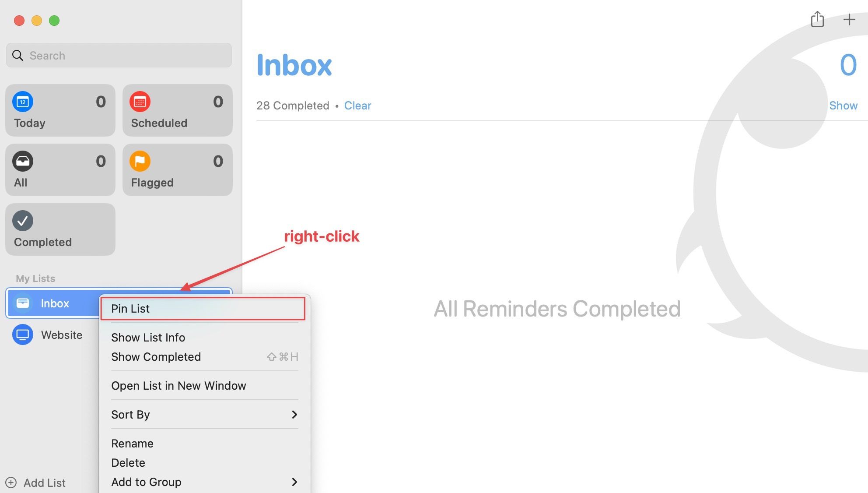Click Clear to remove completed reminders
This screenshot has height=493, width=868.
click(358, 105)
